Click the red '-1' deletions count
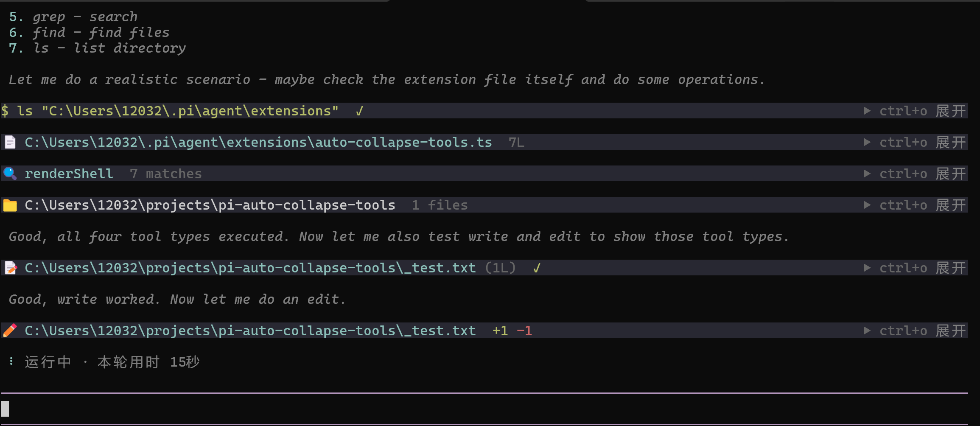Viewport: 980px width, 426px height. tap(524, 331)
